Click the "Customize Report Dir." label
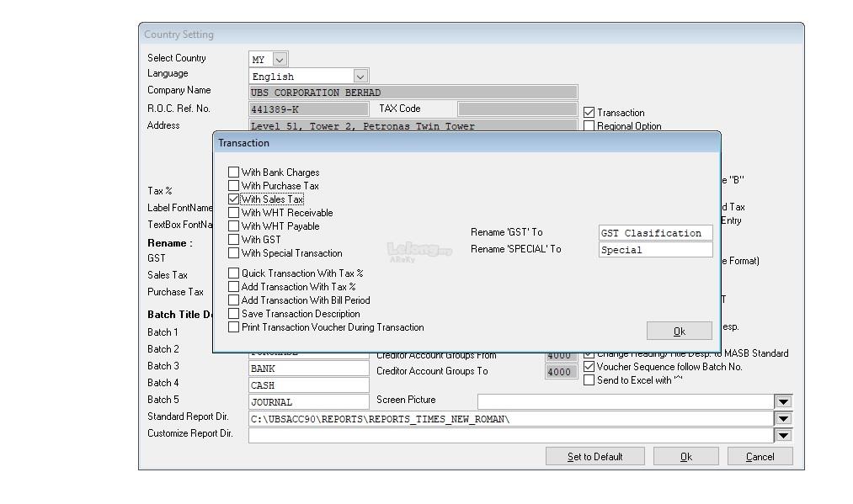853x504 pixels. click(189, 433)
